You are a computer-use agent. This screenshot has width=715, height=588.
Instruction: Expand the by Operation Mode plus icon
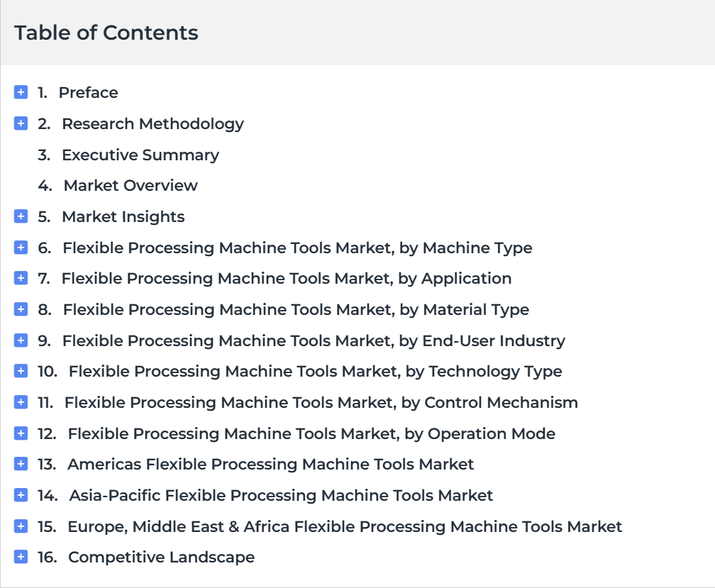click(x=21, y=433)
